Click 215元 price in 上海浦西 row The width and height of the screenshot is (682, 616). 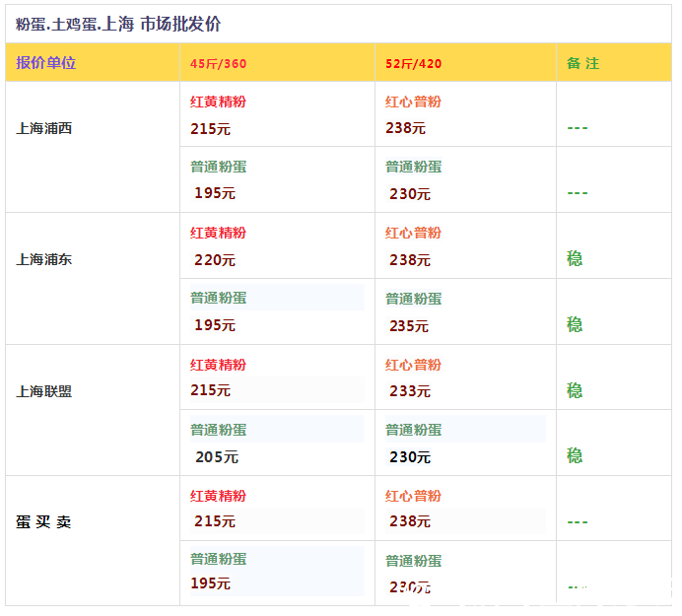(x=210, y=128)
